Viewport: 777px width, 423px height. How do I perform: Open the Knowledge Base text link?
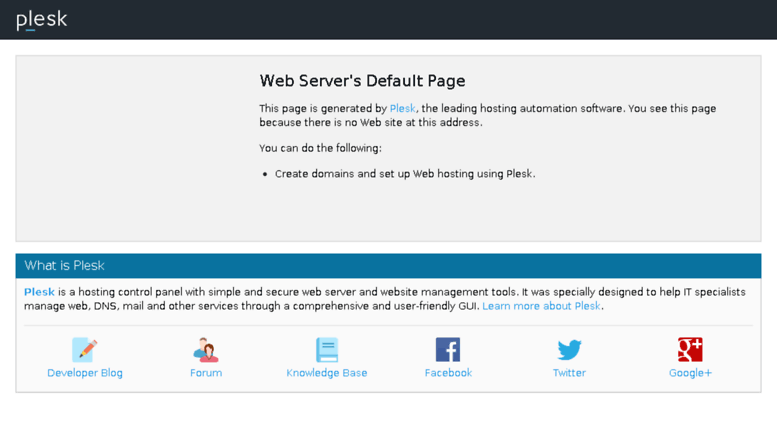[x=327, y=373]
